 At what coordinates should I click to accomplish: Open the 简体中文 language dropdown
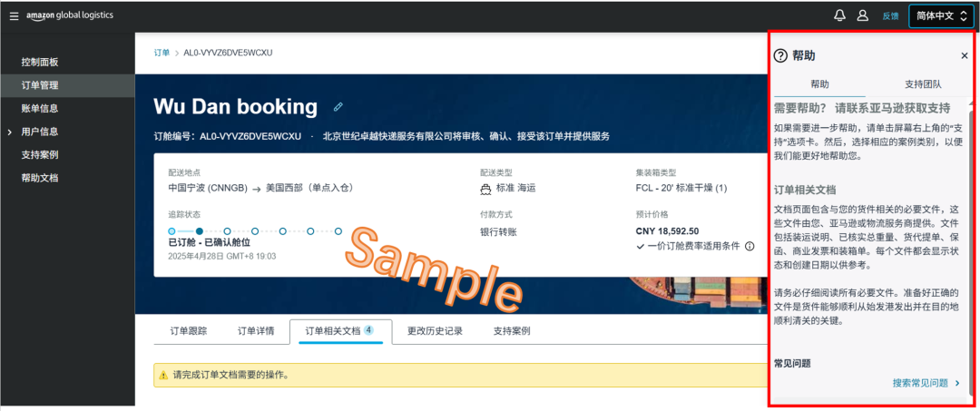pos(941,16)
